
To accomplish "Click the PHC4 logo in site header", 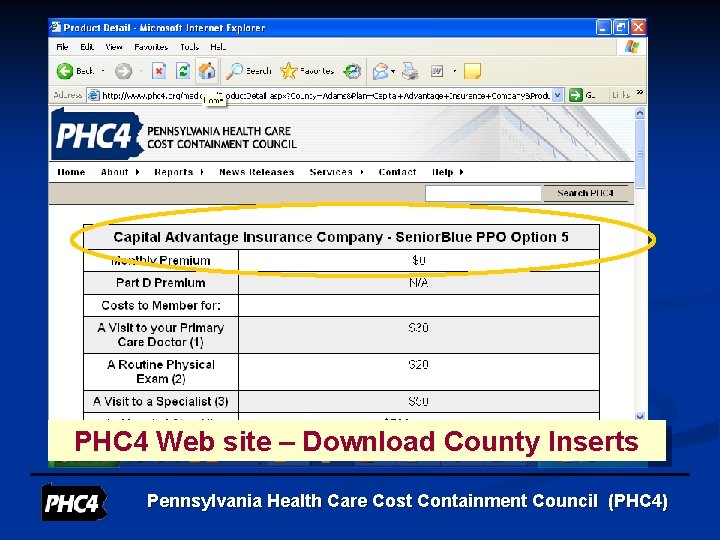I will [x=97, y=134].
